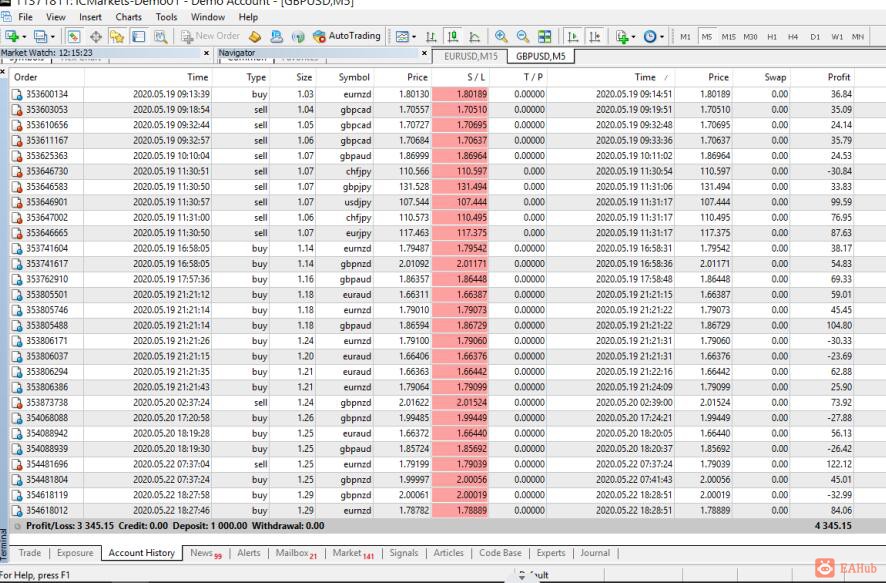
Task: Open the Help menu
Action: tap(248, 17)
